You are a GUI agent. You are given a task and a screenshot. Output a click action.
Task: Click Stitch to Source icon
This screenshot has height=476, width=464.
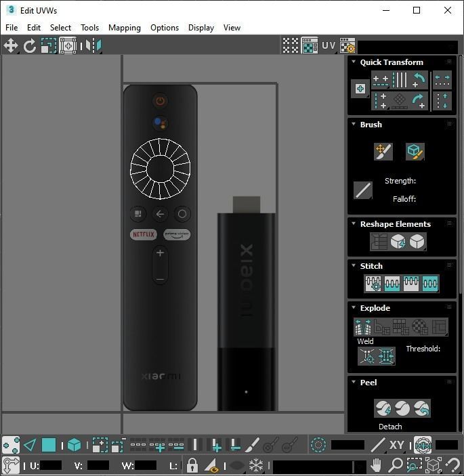[x=411, y=284]
